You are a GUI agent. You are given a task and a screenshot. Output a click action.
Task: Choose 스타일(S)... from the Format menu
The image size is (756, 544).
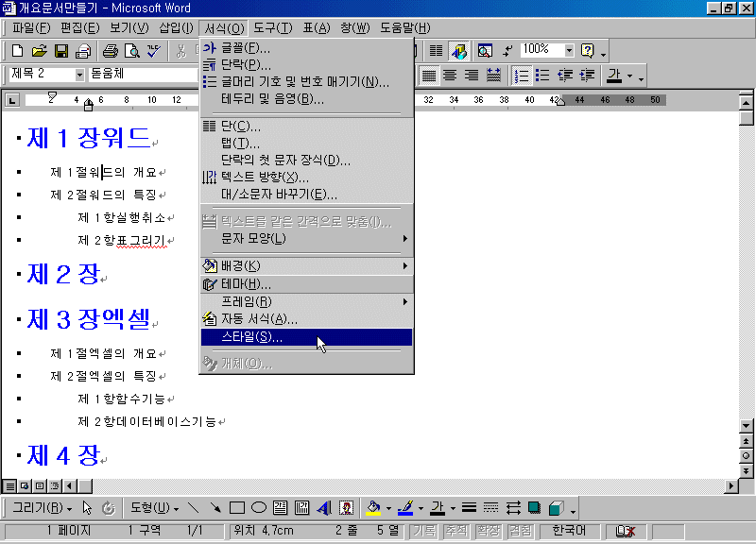306,337
